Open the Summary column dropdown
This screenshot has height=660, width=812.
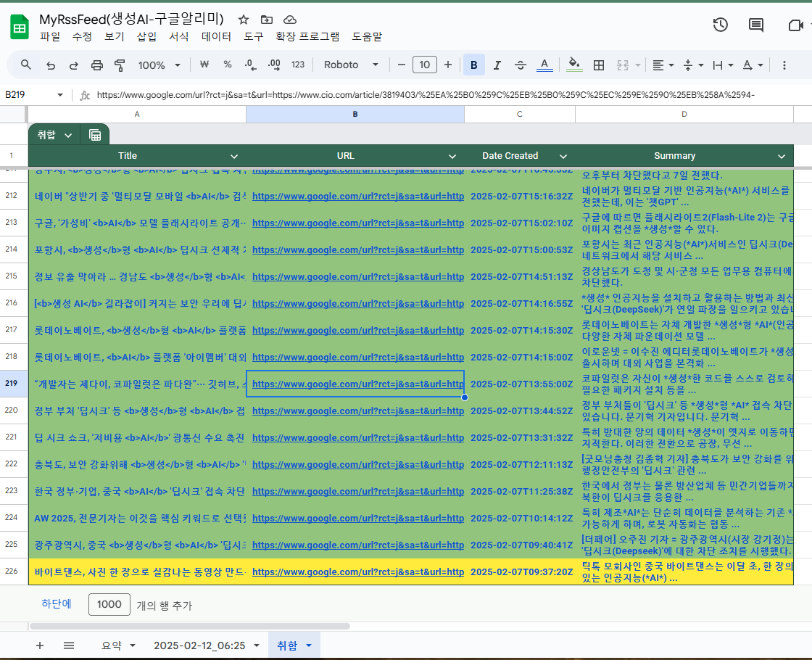pos(782,156)
